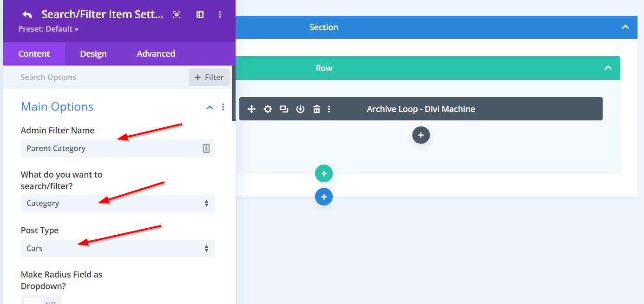
Task: Click the move icon on Archive Loop module
Action: 251,109
